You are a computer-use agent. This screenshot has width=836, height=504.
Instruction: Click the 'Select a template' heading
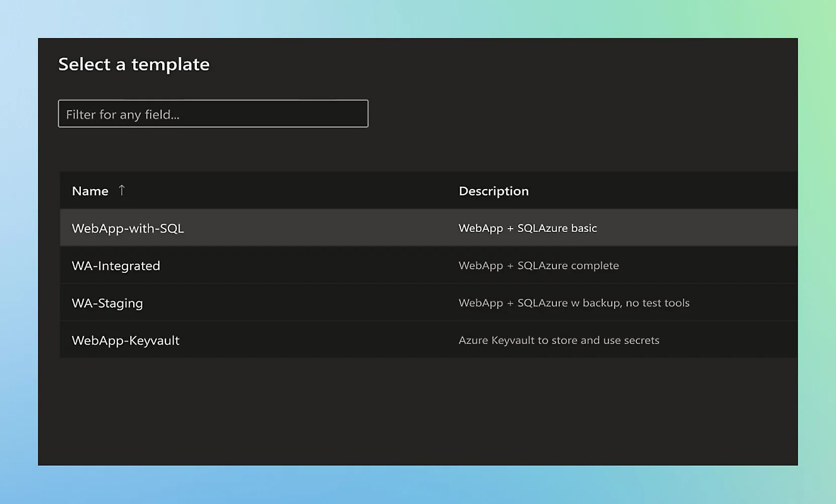click(x=134, y=64)
